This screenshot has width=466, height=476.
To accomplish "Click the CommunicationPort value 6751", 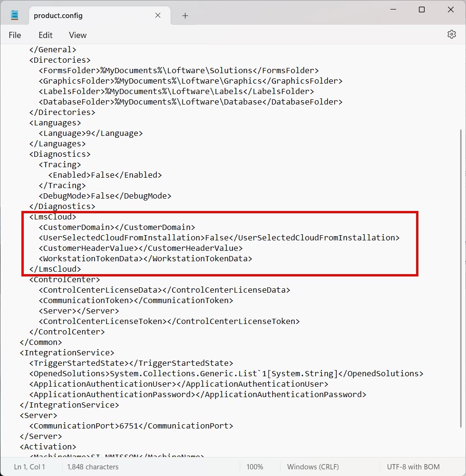I will tap(129, 426).
